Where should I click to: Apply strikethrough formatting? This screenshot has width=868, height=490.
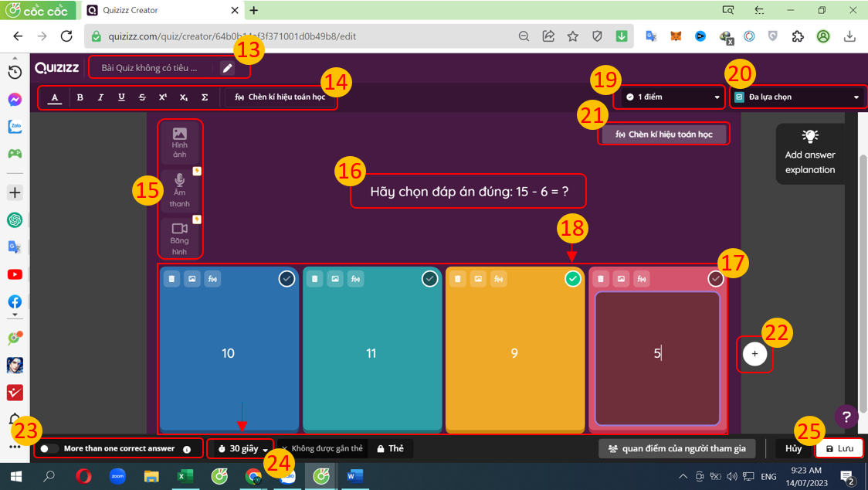tap(142, 97)
